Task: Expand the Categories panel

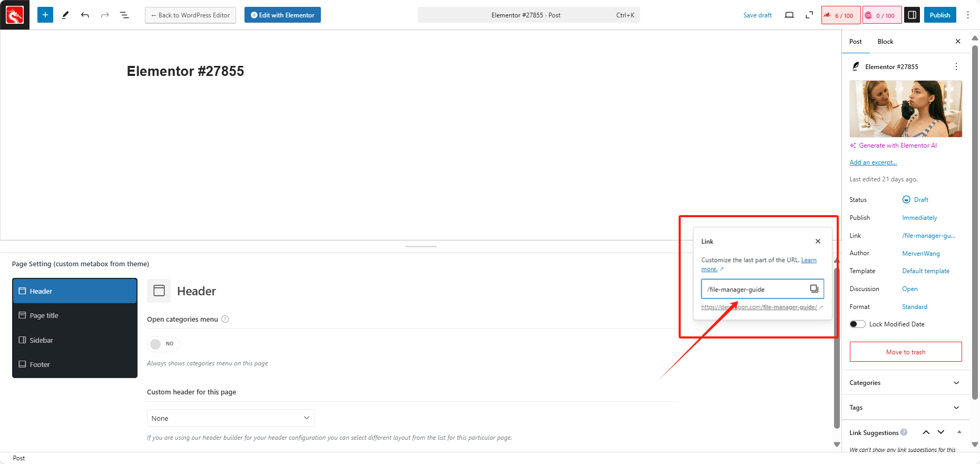Action: (x=905, y=383)
